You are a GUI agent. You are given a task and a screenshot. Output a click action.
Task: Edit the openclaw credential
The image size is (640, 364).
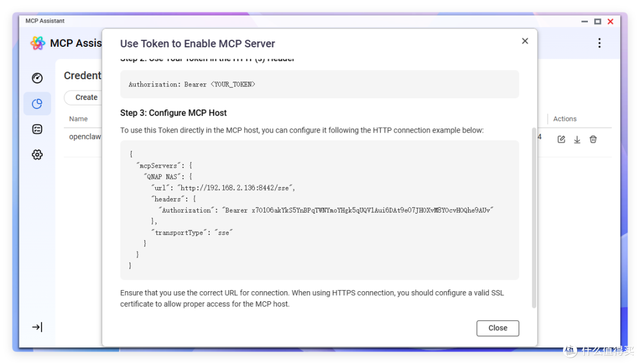561,140
